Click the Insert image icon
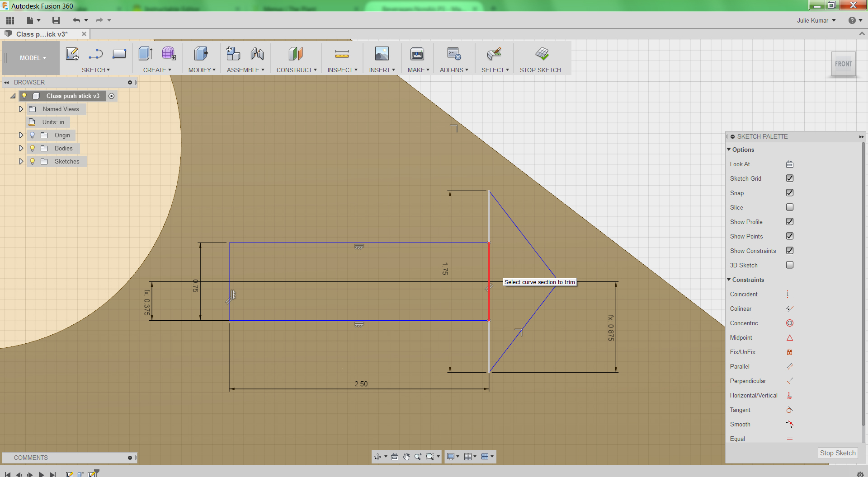 [x=382, y=54]
